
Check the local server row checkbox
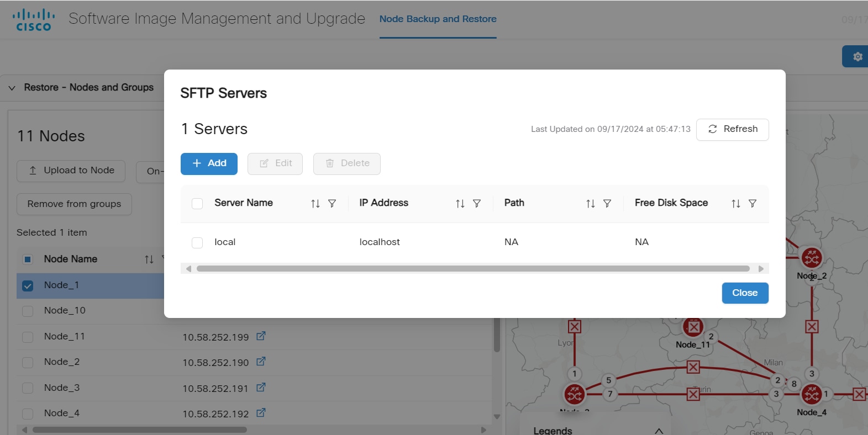pyautogui.click(x=197, y=243)
